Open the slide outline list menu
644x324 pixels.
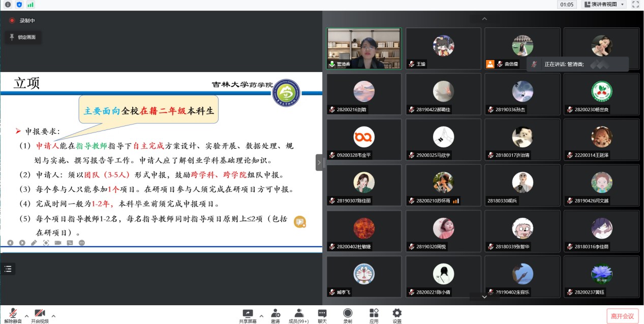pos(8,269)
